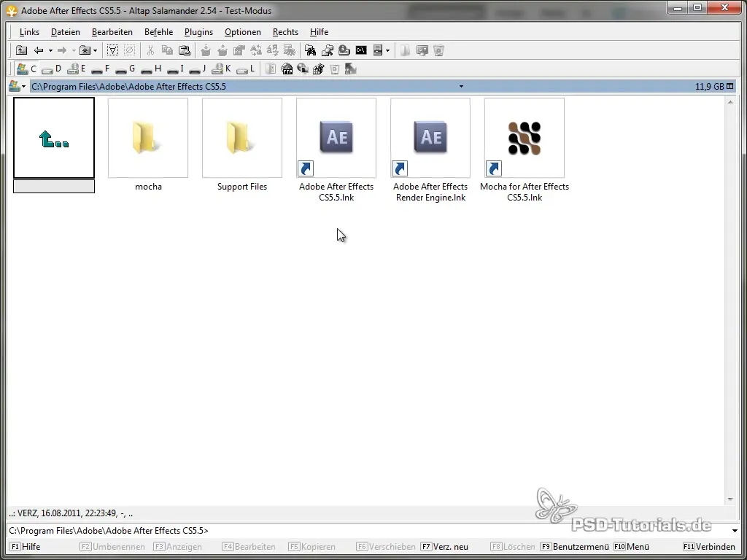
Task: Click the unpack files icon
Action: click(222, 50)
